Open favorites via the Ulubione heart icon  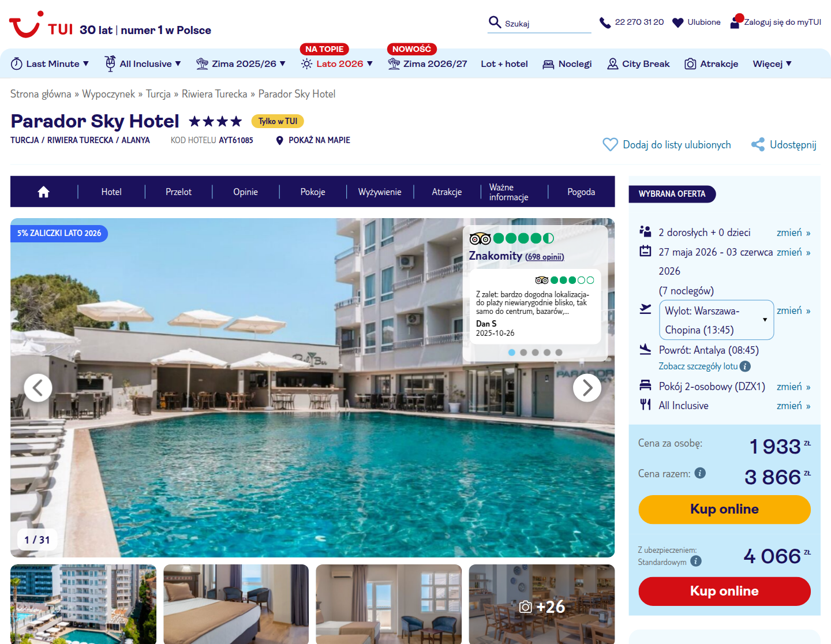678,23
